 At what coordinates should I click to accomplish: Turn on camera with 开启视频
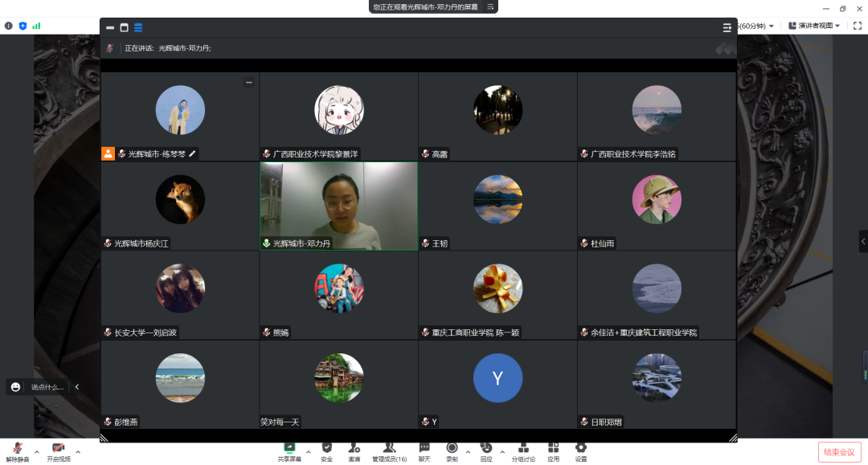58,451
